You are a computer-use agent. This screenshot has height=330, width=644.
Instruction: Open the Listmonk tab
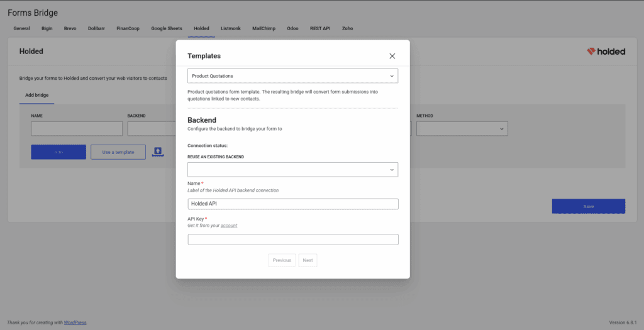coord(230,28)
